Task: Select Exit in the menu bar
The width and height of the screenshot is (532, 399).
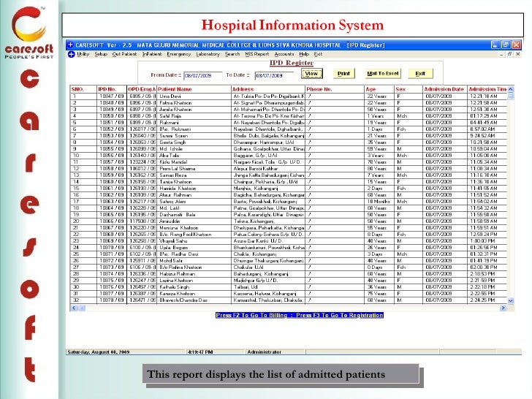Action: click(x=318, y=54)
